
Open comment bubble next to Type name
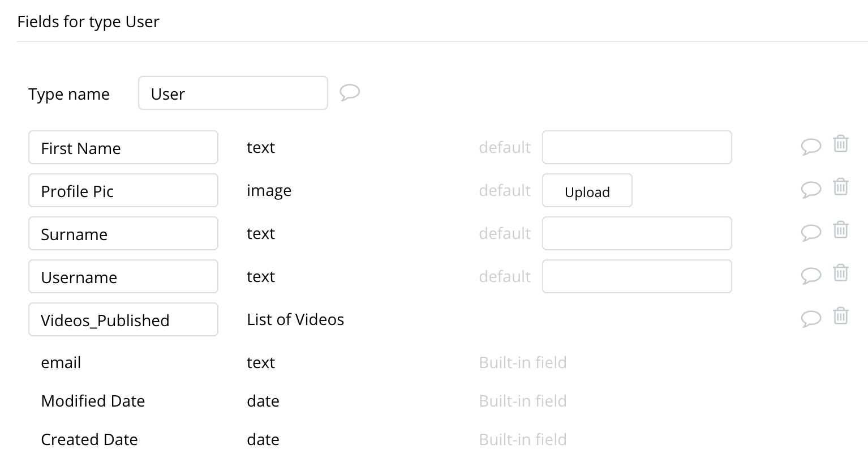pyautogui.click(x=350, y=92)
